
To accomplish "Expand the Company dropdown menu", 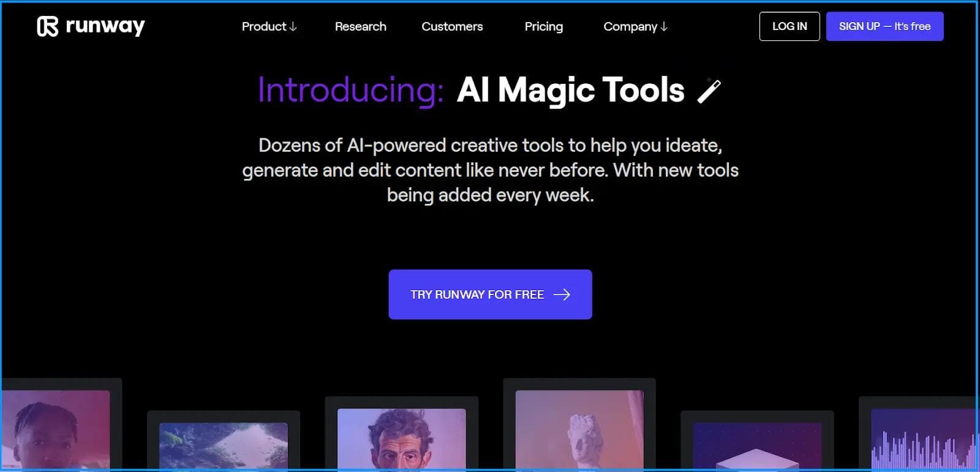I will point(635,26).
